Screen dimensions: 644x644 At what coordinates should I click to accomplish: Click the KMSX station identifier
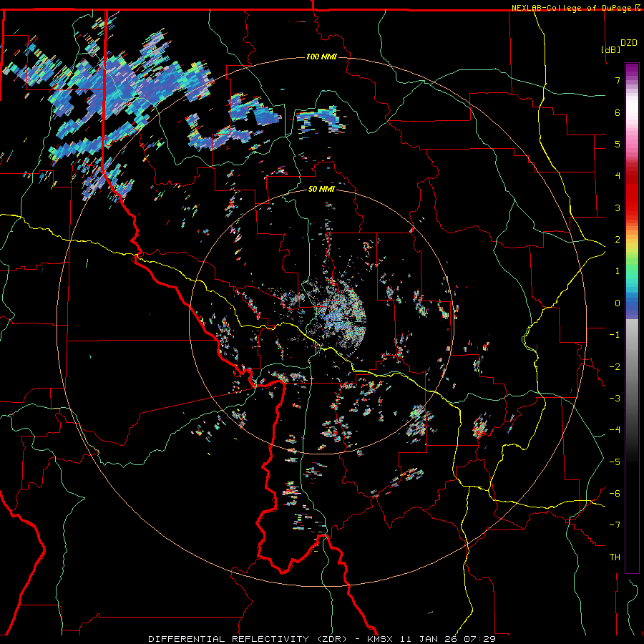[x=380, y=639]
